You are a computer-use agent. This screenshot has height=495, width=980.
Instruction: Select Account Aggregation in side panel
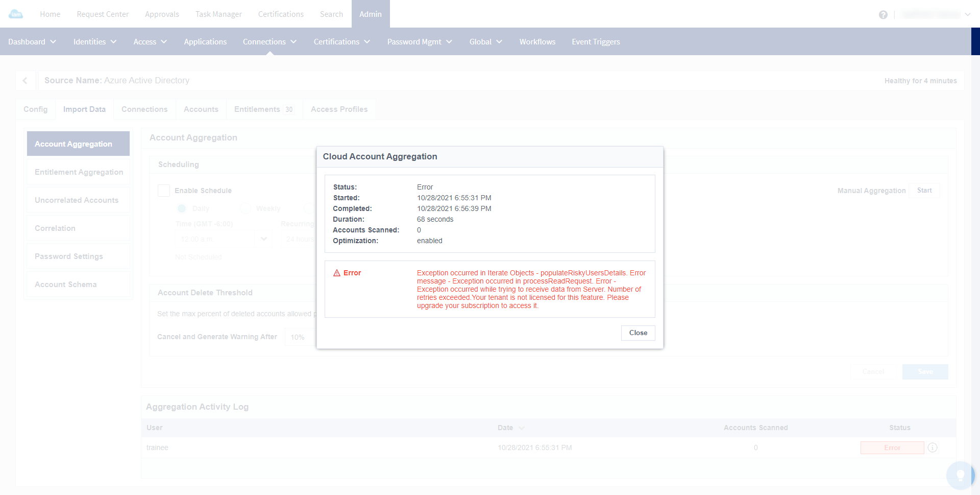tap(78, 144)
